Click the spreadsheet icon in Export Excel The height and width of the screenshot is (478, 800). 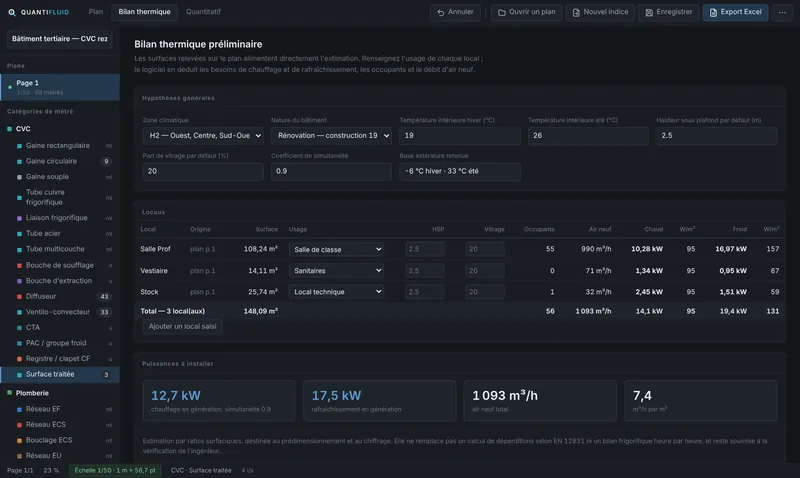coord(713,12)
